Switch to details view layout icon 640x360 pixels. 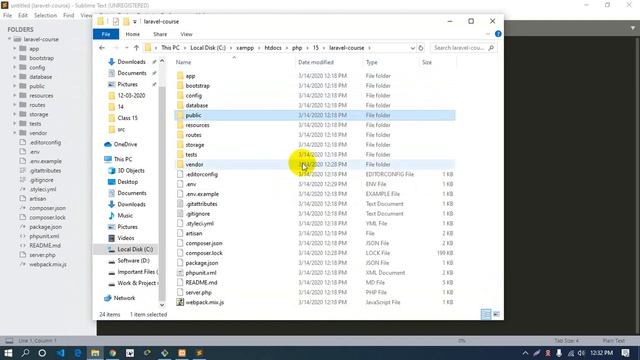[x=486, y=314]
